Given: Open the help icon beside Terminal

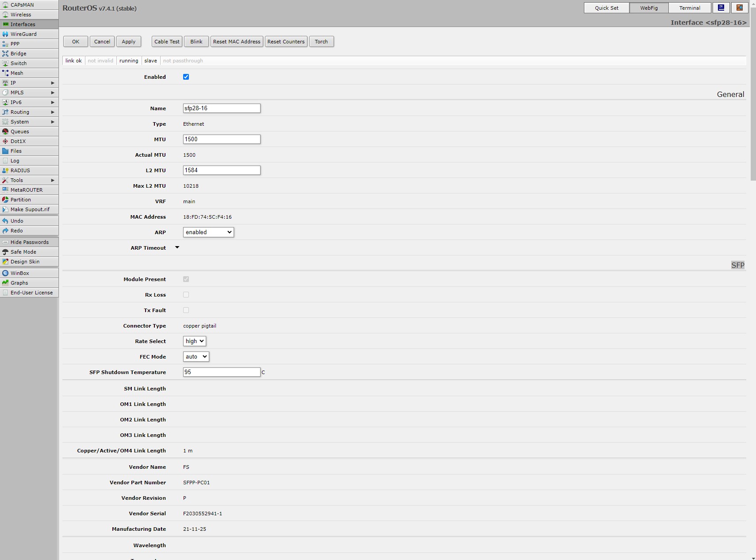Looking at the screenshot, I should coord(721,8).
